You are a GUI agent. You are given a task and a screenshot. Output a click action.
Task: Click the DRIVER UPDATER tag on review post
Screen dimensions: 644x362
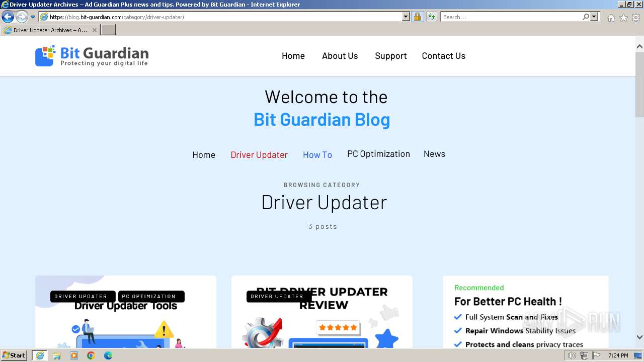pyautogui.click(x=279, y=297)
